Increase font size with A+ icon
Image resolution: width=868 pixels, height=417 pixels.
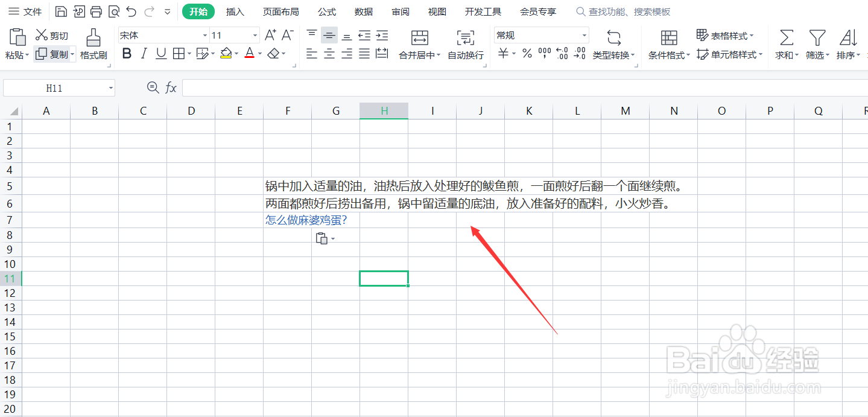point(271,36)
